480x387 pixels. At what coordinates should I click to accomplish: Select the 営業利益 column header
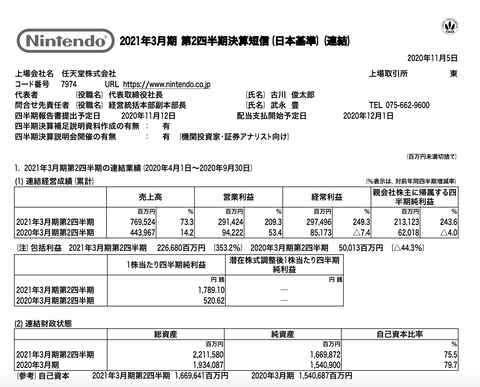(238, 197)
